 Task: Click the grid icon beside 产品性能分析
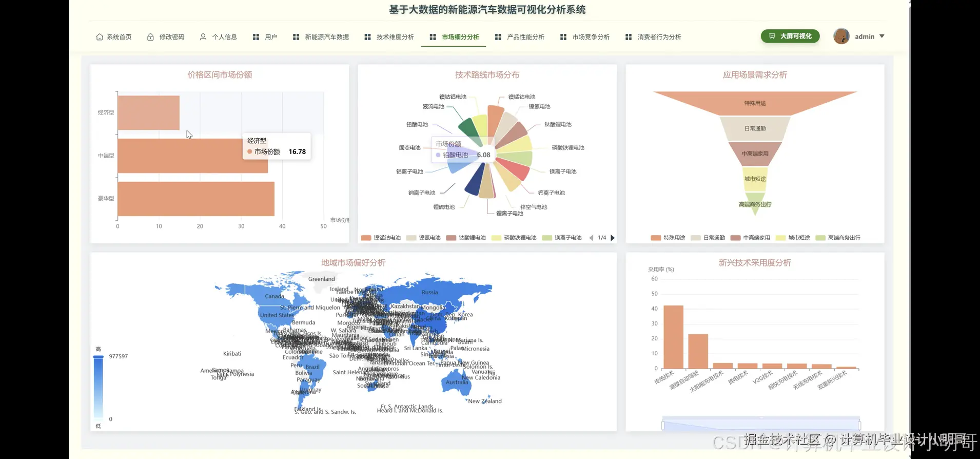(498, 37)
